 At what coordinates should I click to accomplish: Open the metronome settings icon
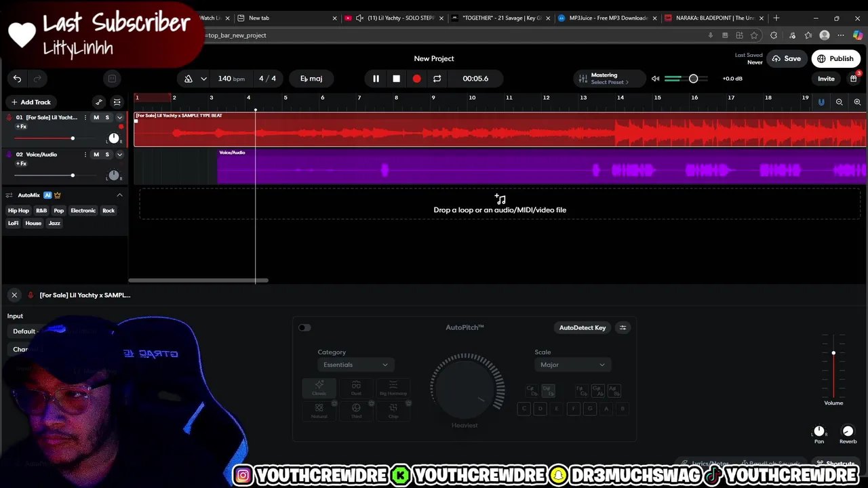189,79
